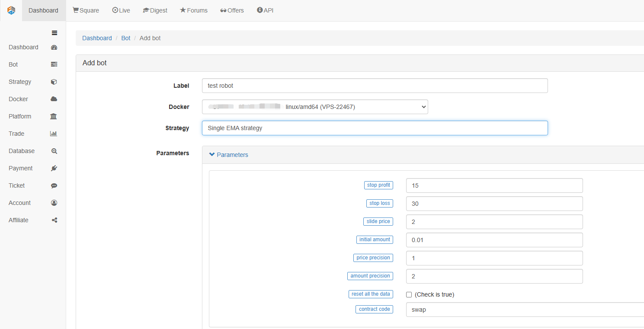The height and width of the screenshot is (329, 644).
Task: Click the Affiliate share icon in sidebar
Action: click(x=54, y=220)
